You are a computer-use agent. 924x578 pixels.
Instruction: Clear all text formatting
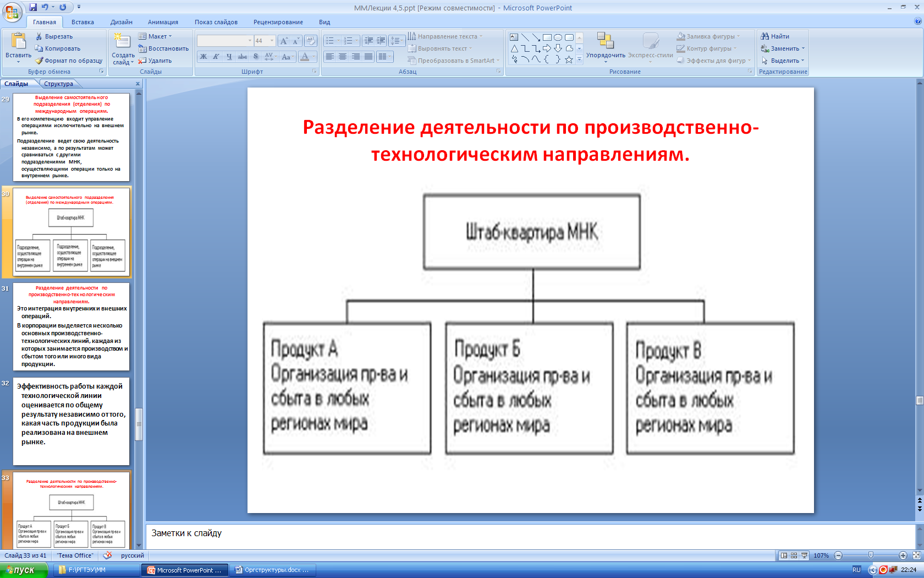tap(311, 41)
